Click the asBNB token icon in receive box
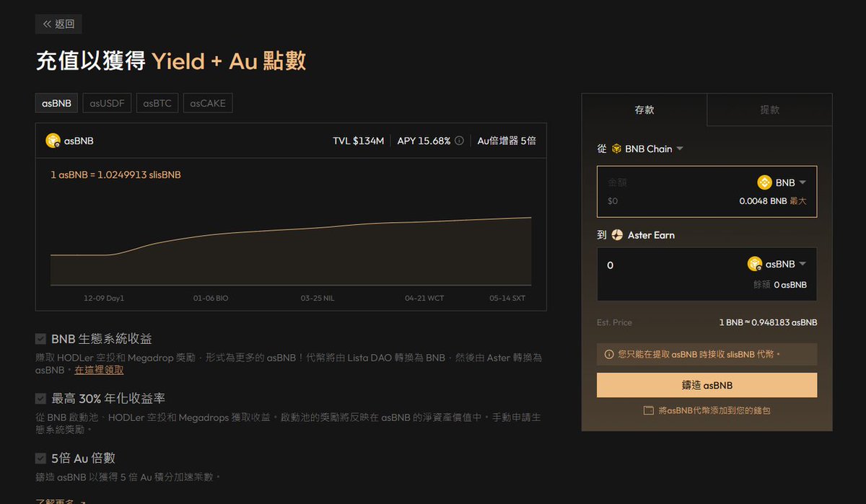 pos(755,264)
